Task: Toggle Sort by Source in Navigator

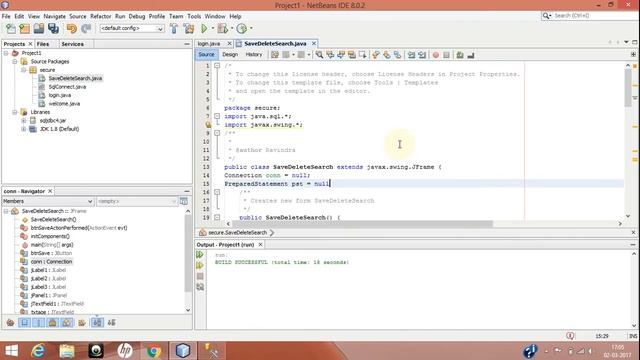Action: 111,323
